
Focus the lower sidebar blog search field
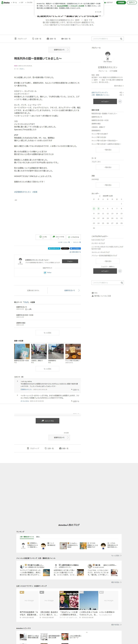[x=105, y=283]
